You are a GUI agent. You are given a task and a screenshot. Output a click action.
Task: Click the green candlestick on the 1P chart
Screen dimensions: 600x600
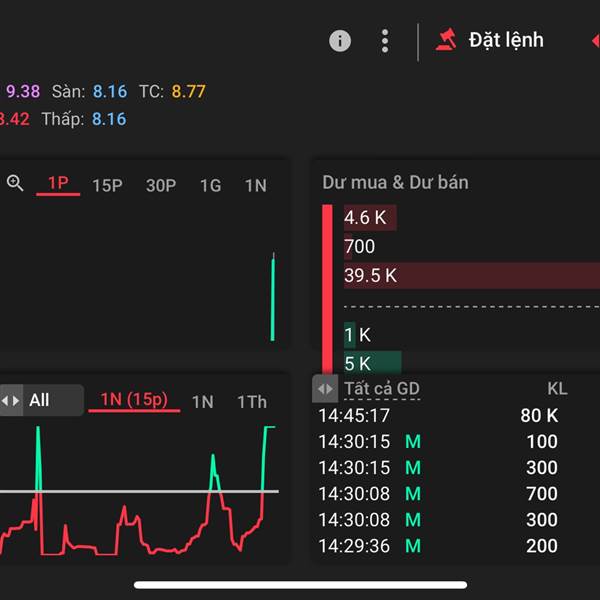[273, 297]
